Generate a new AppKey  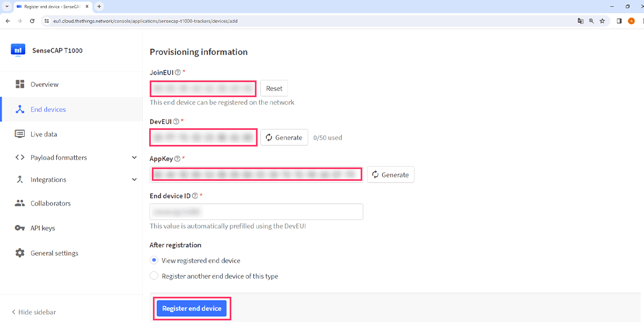point(391,174)
